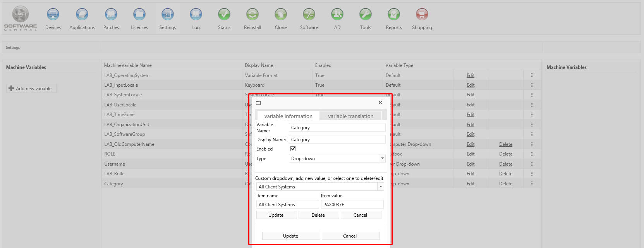The height and width of the screenshot is (248, 644).
Task: Go to Patches in the toolbar
Action: (111, 15)
